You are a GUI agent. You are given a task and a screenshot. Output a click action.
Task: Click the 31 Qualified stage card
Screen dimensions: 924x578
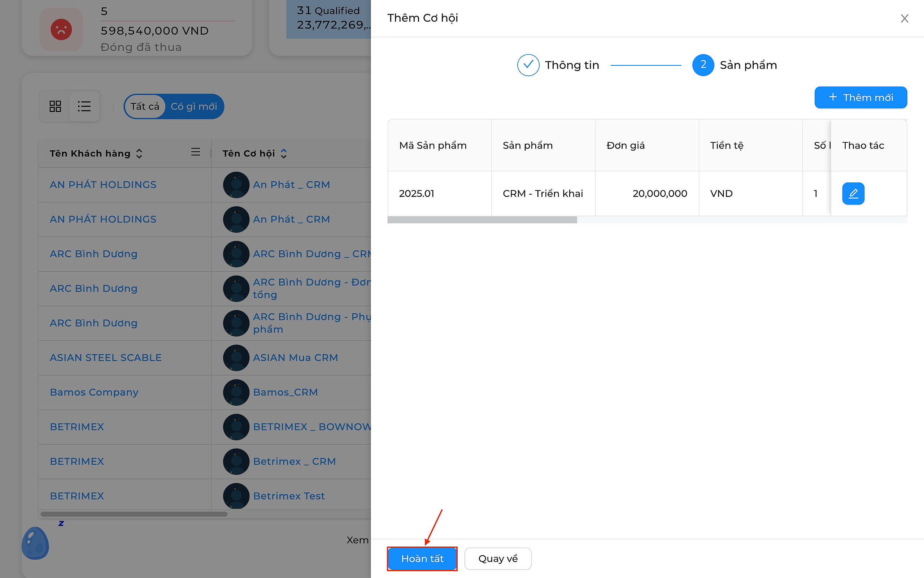click(x=328, y=18)
